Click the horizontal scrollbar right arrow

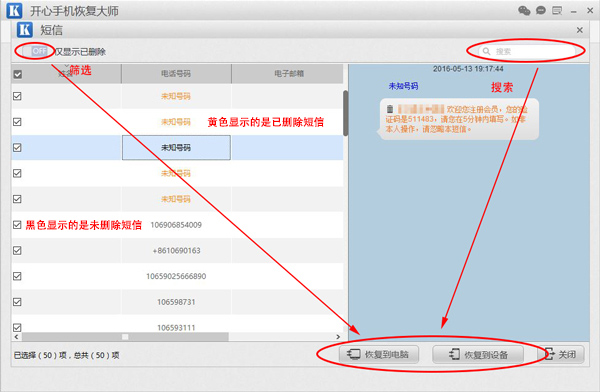pyautogui.click(x=338, y=337)
